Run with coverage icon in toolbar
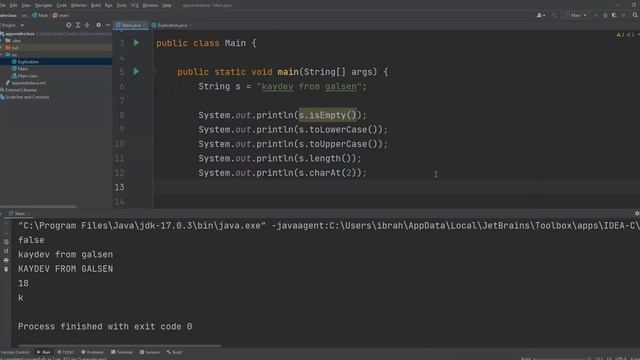The image size is (640, 360). [614, 16]
